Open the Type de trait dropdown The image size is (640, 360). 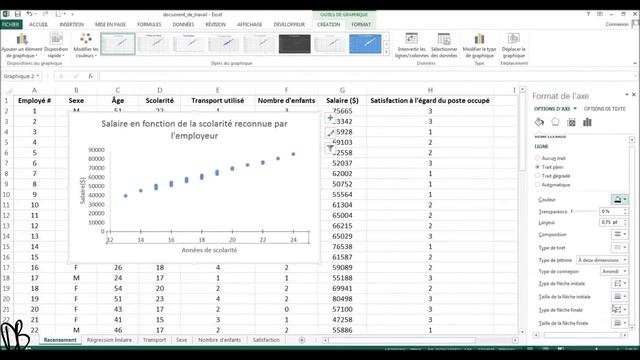point(620,247)
